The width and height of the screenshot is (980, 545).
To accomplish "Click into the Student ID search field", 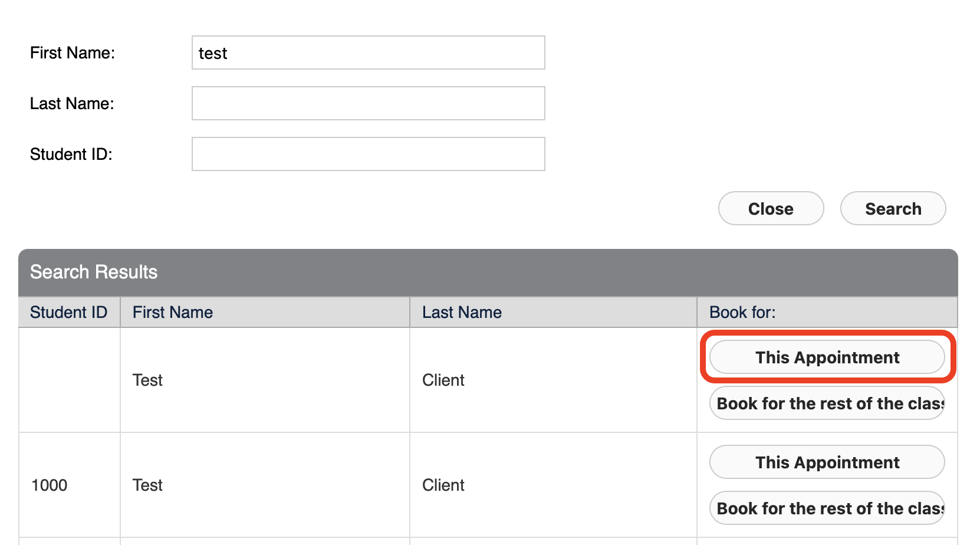I will click(368, 155).
